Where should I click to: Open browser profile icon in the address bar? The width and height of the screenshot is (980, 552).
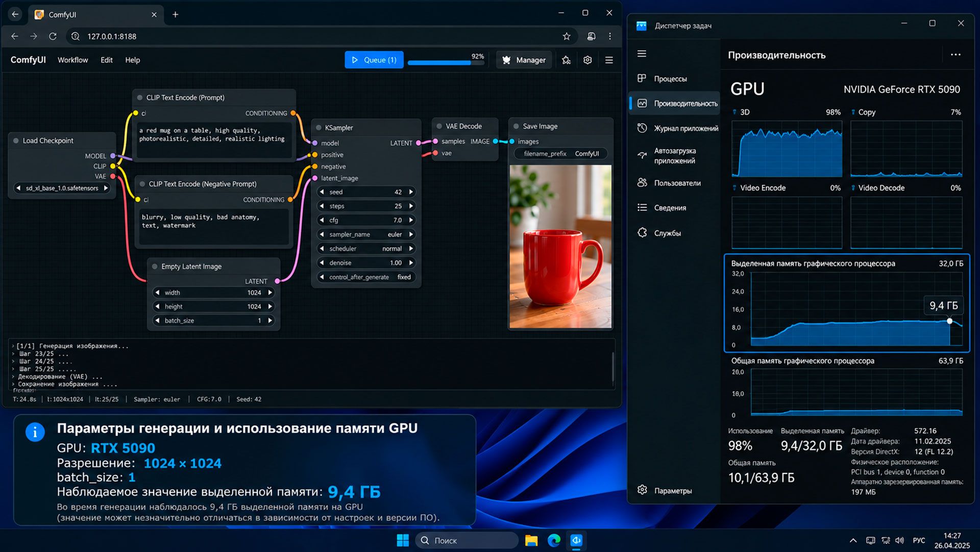click(x=591, y=36)
